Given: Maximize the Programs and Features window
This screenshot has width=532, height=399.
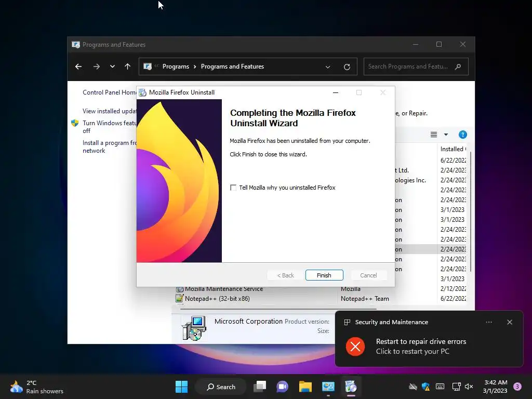Looking at the screenshot, I should (x=439, y=45).
